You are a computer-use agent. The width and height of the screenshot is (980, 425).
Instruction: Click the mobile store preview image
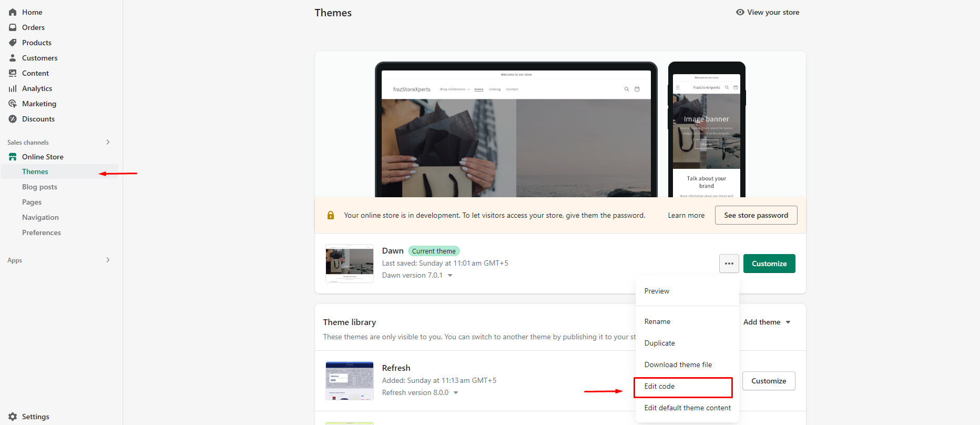point(707,129)
